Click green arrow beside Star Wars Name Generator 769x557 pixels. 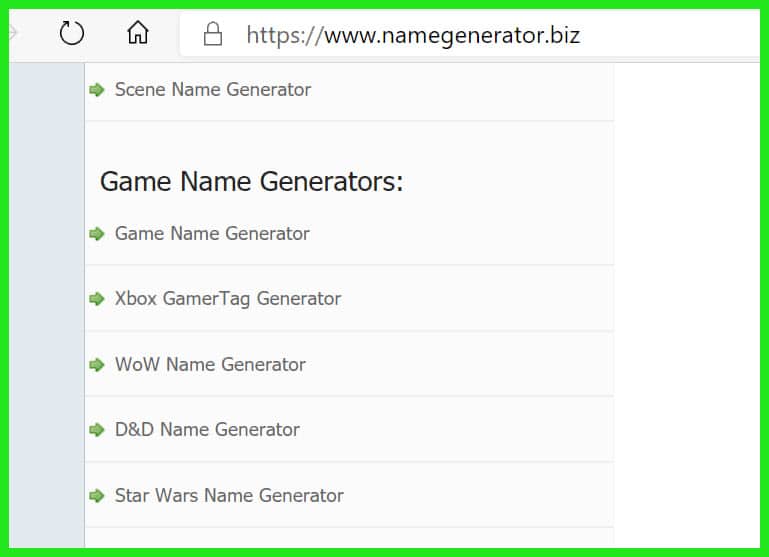(97, 496)
